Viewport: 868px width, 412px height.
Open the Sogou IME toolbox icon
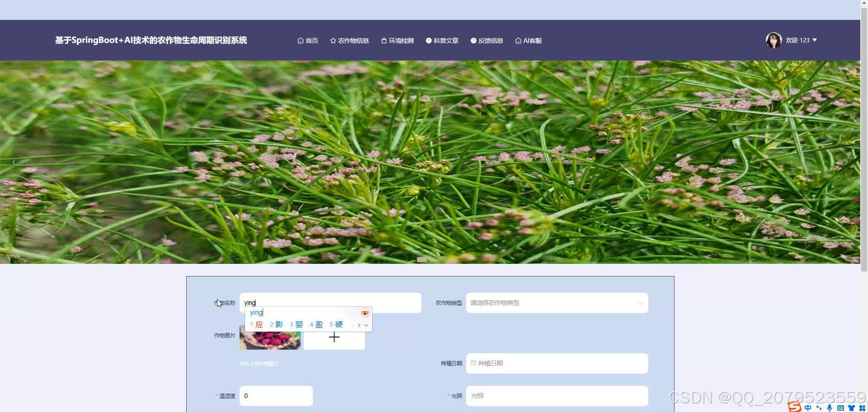click(863, 408)
